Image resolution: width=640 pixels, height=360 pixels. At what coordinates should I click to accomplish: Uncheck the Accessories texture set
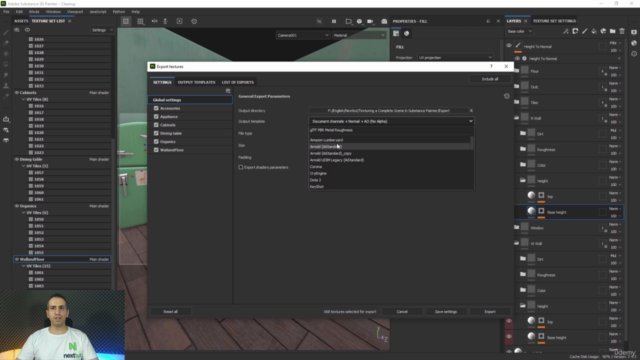point(156,108)
